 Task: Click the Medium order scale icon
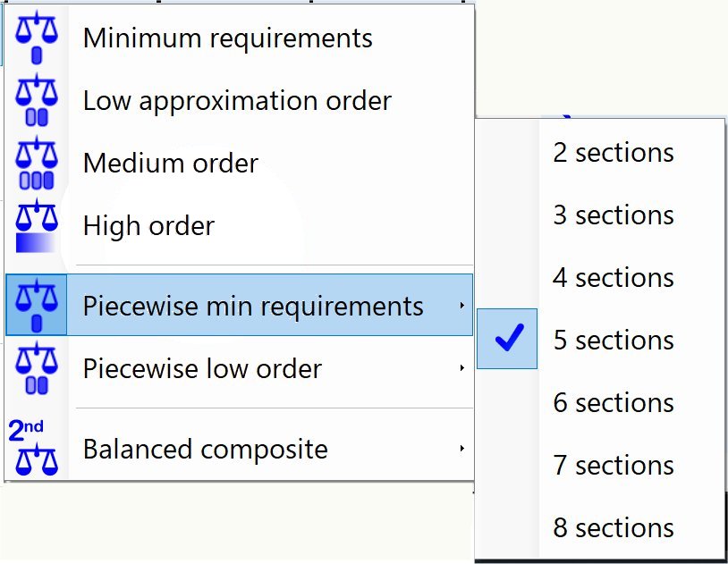pos(37,164)
